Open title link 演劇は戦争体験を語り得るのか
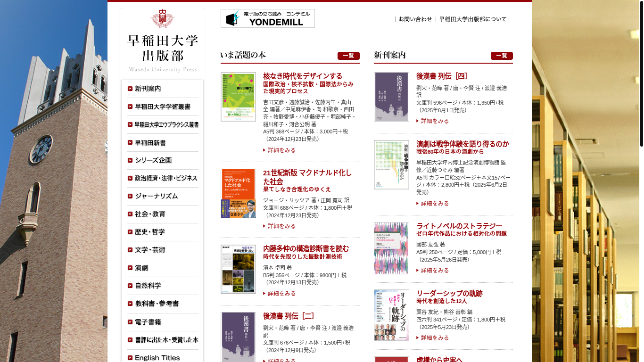The width and height of the screenshot is (644, 362). (462, 144)
